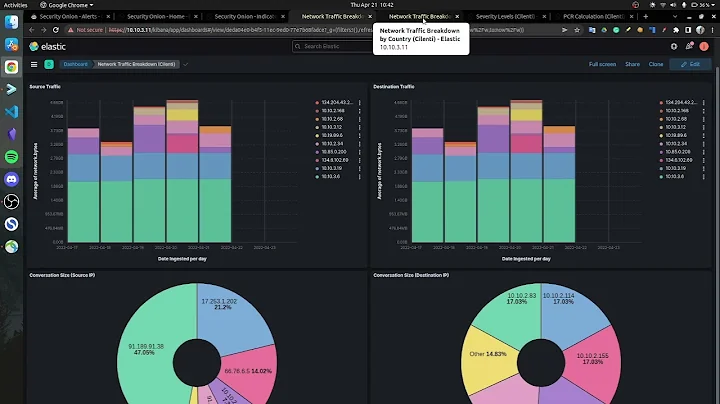The height and width of the screenshot is (404, 720).
Task: Open legend options for 10.10.2.168 in Source Traffic
Action: [360, 111]
